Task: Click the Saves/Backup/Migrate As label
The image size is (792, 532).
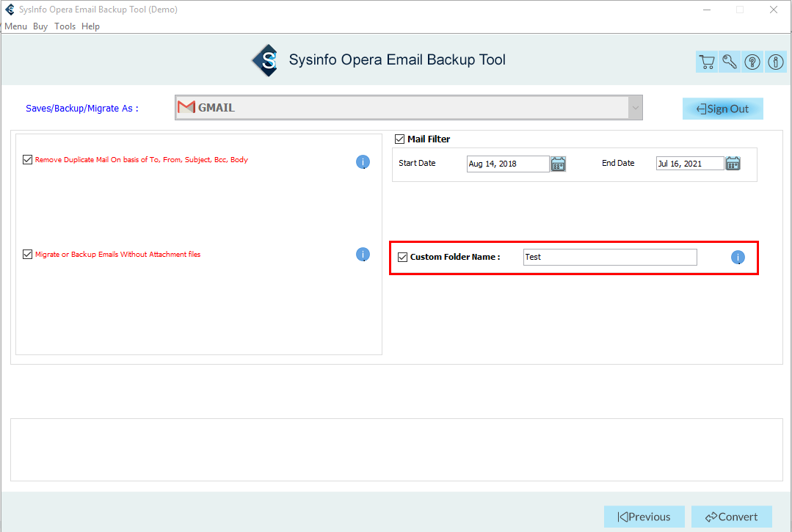Action: [x=81, y=109]
